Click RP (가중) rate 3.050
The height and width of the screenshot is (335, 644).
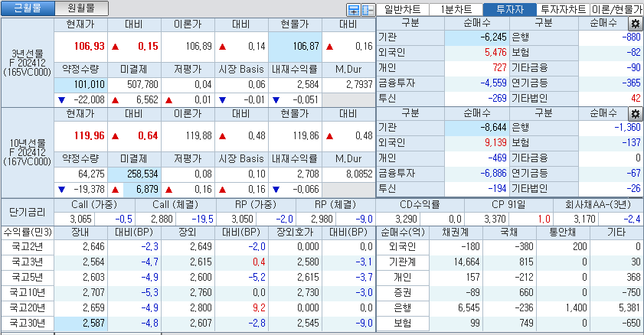(x=236, y=219)
